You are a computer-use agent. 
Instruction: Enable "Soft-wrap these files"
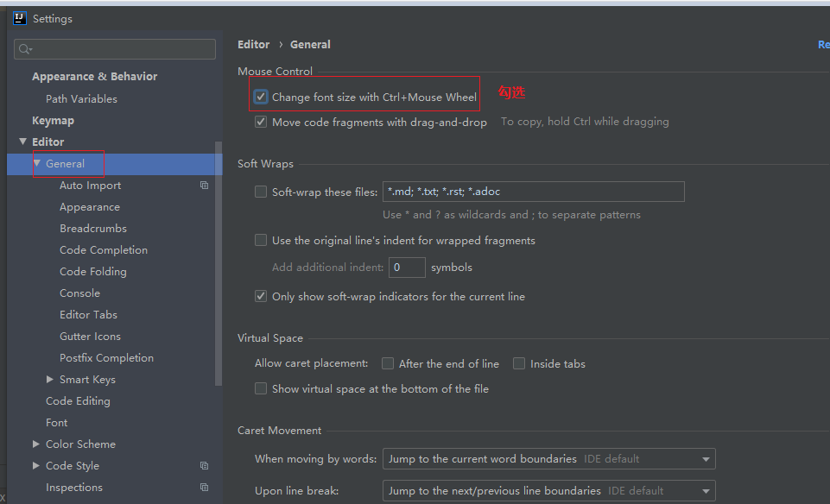coord(261,192)
